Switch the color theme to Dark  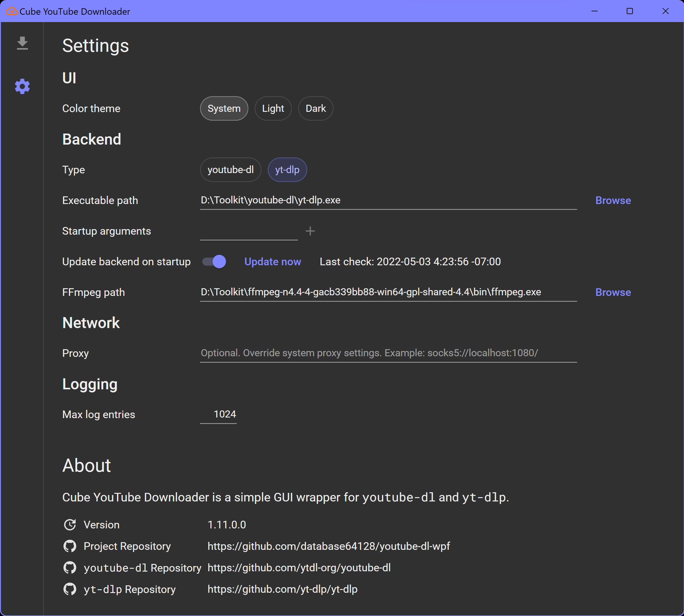click(x=316, y=109)
